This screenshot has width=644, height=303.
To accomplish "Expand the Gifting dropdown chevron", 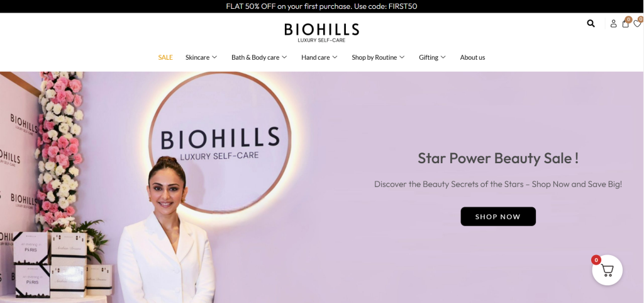I will (x=443, y=57).
